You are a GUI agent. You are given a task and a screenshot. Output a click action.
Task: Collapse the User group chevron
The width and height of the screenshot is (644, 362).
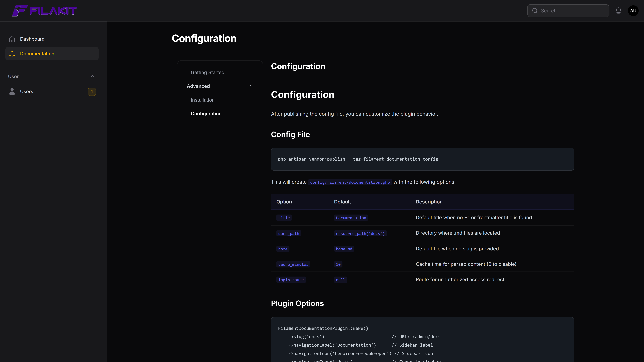click(92, 76)
